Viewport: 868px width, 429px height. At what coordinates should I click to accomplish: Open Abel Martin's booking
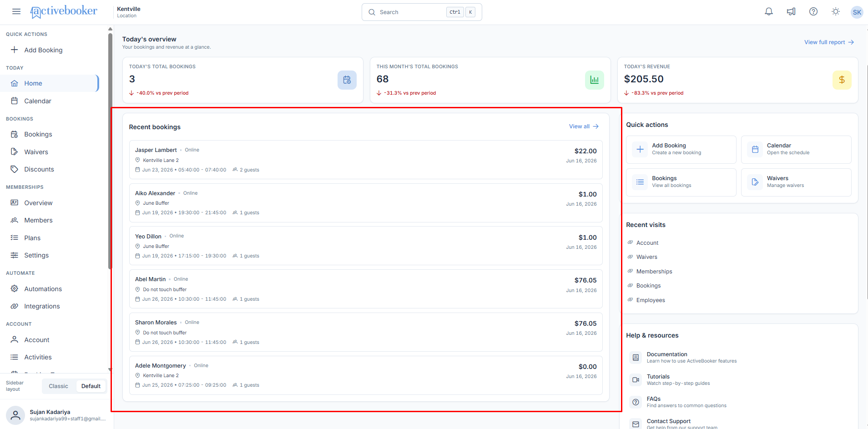[366, 289]
